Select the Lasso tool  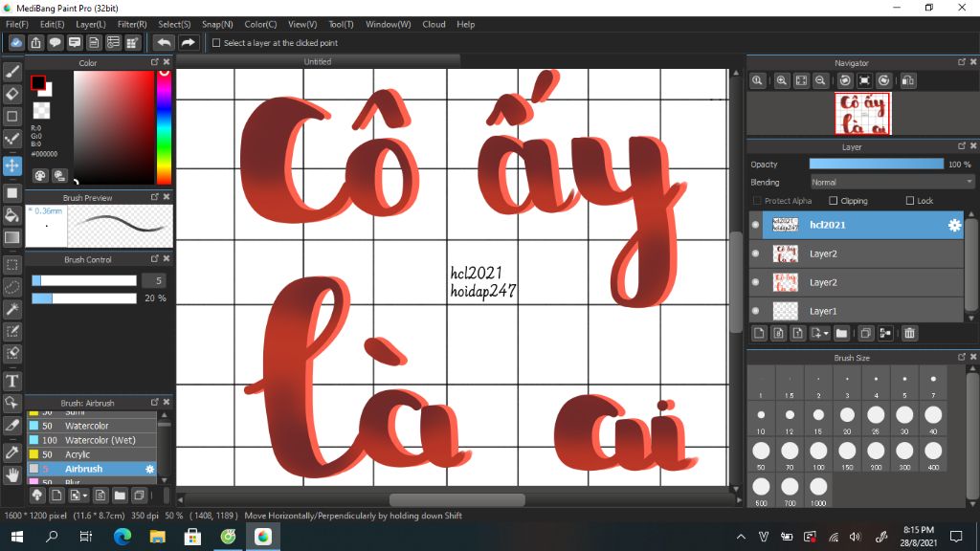pyautogui.click(x=11, y=287)
